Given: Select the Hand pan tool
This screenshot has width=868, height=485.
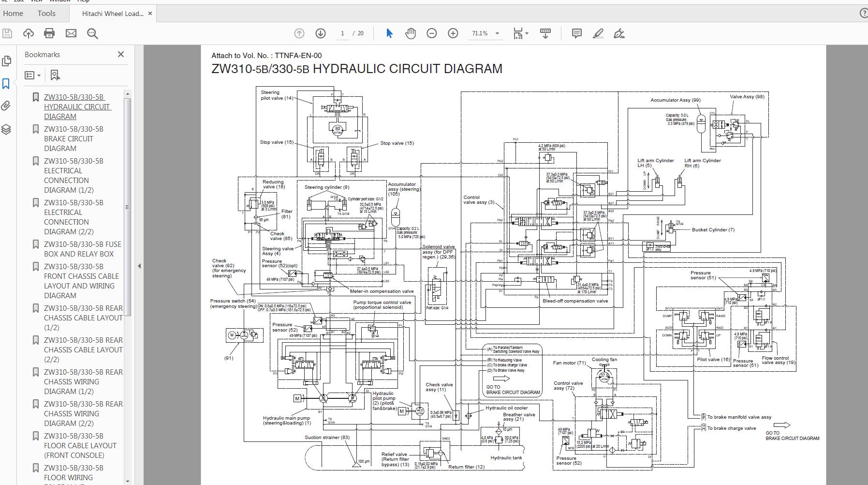Looking at the screenshot, I should (411, 33).
